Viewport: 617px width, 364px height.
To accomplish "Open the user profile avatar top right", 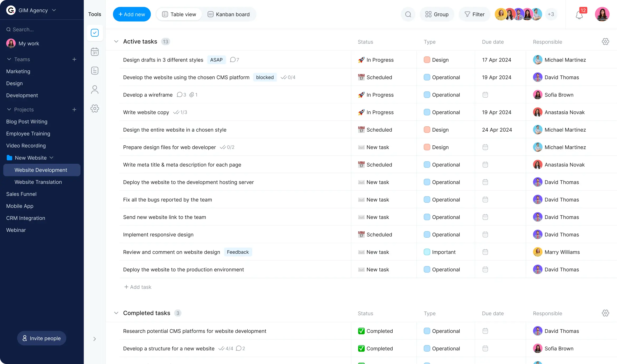I will 602,14.
